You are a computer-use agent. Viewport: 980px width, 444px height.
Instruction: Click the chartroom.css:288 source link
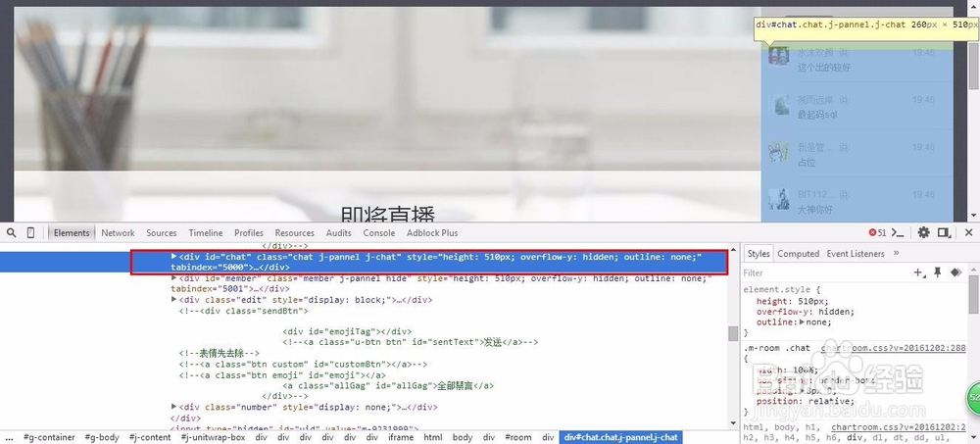coord(894,348)
